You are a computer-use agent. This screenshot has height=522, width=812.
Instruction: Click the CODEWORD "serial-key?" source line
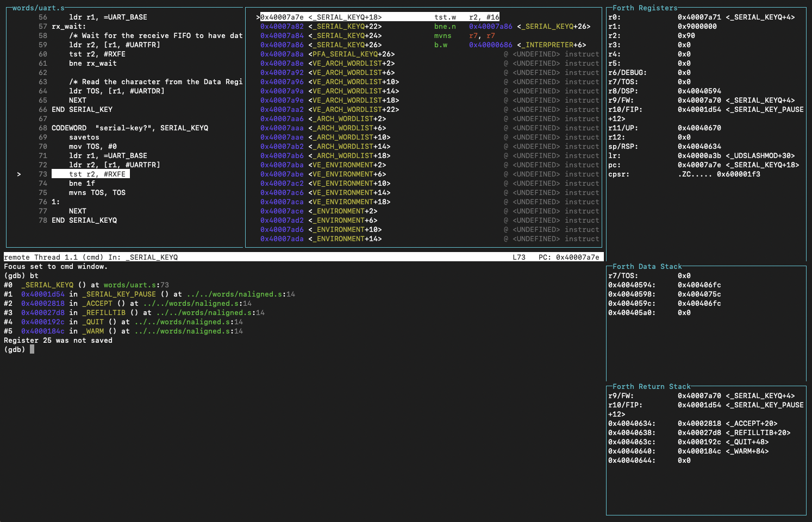129,128
